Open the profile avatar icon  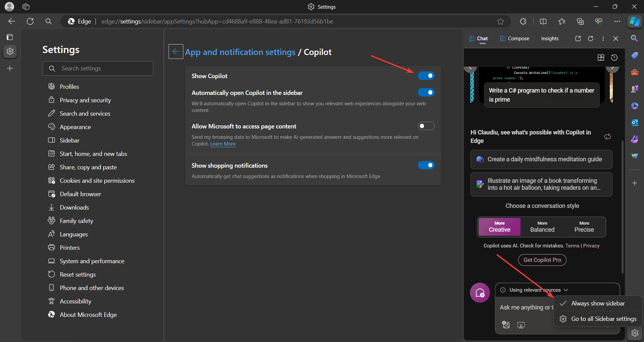coord(9,6)
